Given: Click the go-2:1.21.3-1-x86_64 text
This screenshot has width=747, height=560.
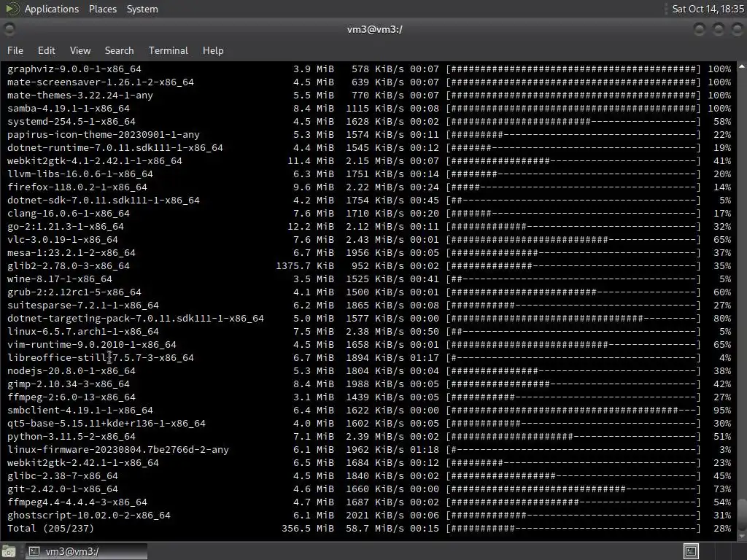Looking at the screenshot, I should coord(66,227).
